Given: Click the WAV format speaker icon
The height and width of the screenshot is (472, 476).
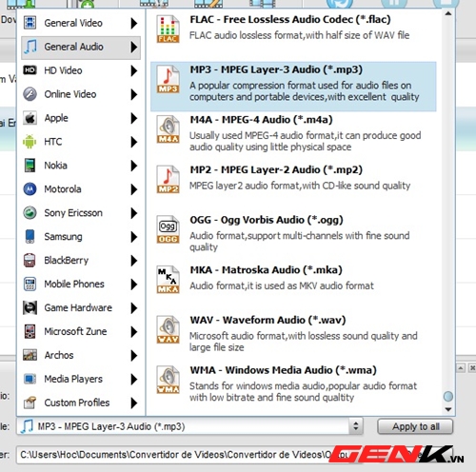Looking at the screenshot, I should [x=168, y=329].
